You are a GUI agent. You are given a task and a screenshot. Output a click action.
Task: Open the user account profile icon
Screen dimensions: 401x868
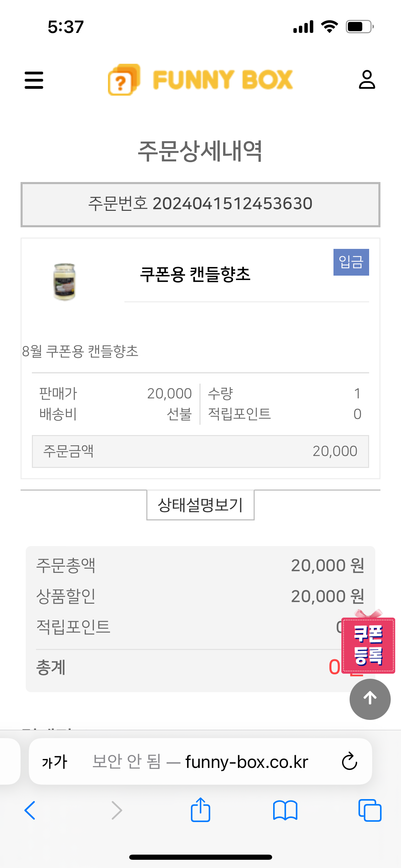(367, 80)
